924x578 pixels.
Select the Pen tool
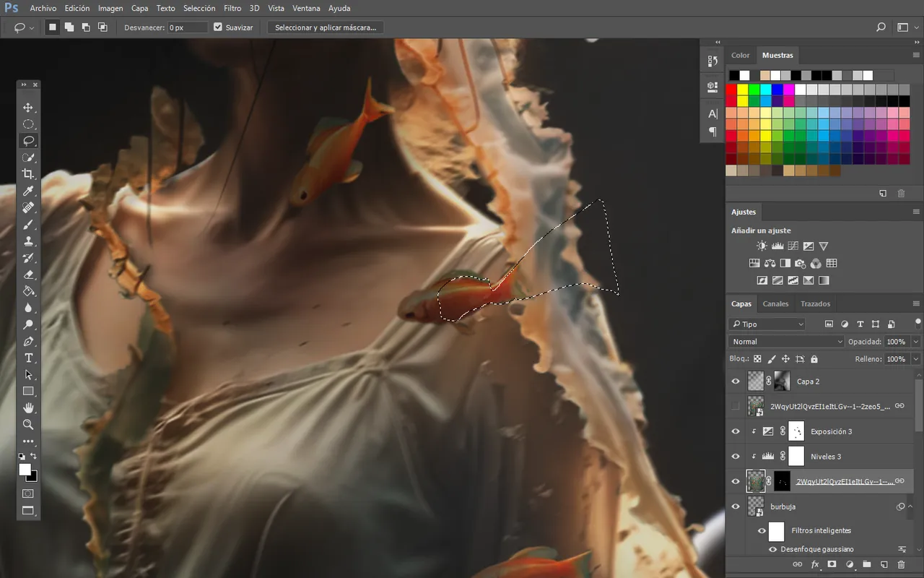click(28, 341)
